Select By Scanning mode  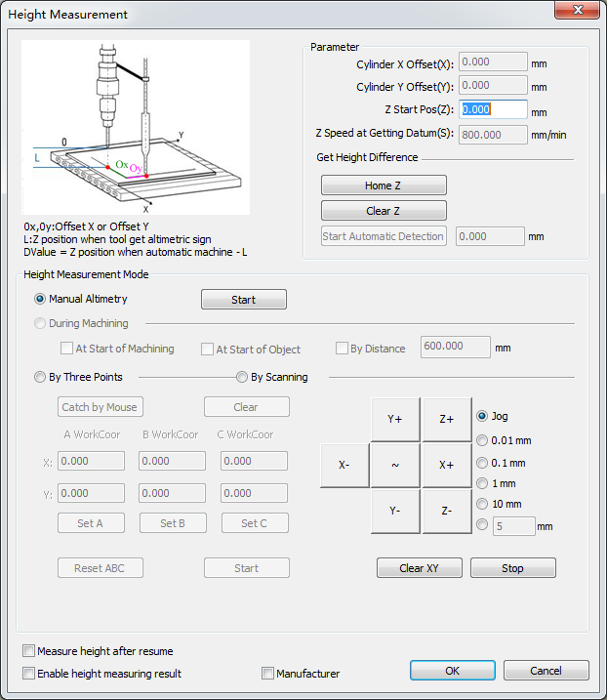272,377
